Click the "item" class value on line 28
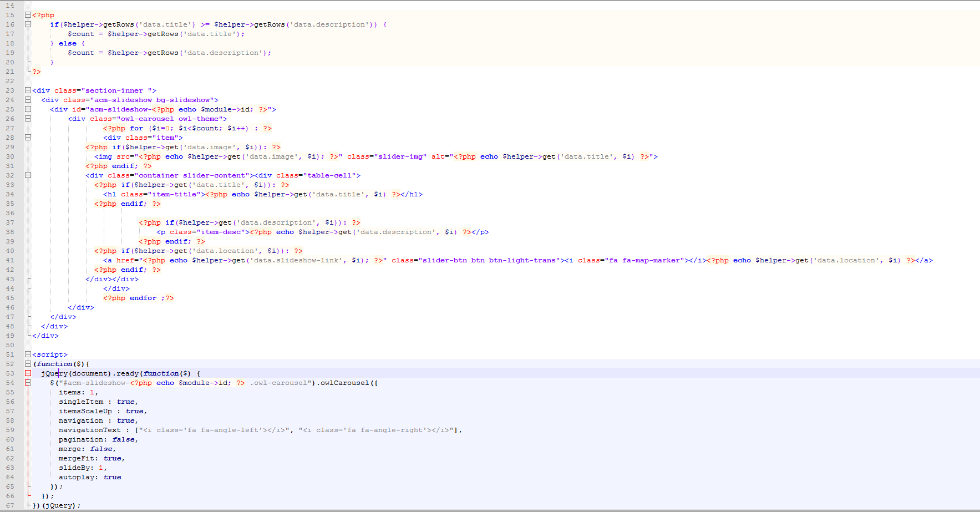This screenshot has width=980, height=512. point(165,138)
